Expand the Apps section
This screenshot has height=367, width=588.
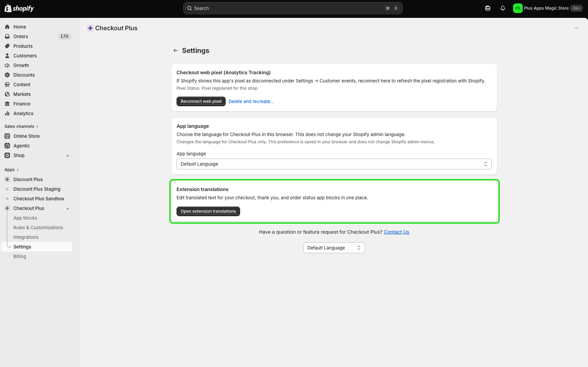(12, 170)
